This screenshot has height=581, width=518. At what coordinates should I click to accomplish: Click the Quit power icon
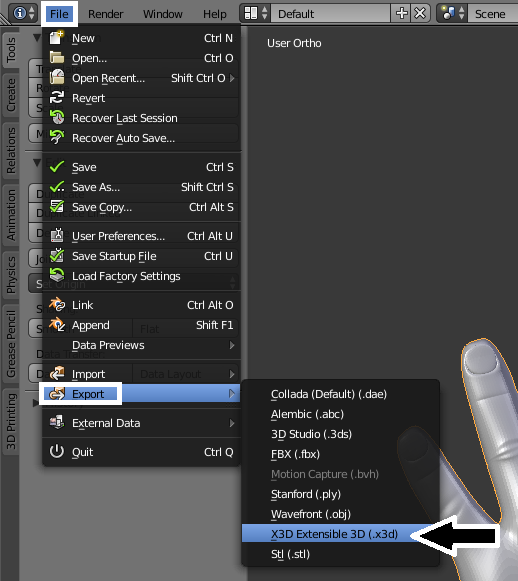pyautogui.click(x=57, y=451)
